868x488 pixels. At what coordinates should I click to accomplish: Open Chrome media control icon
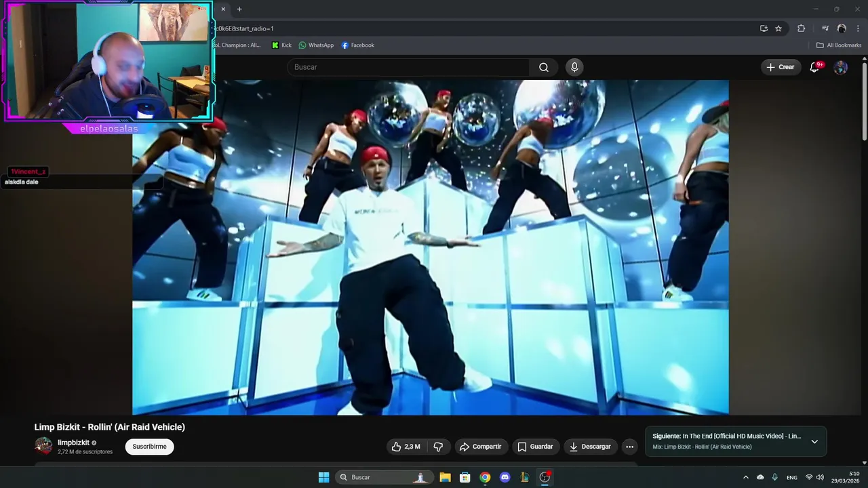[x=825, y=28]
